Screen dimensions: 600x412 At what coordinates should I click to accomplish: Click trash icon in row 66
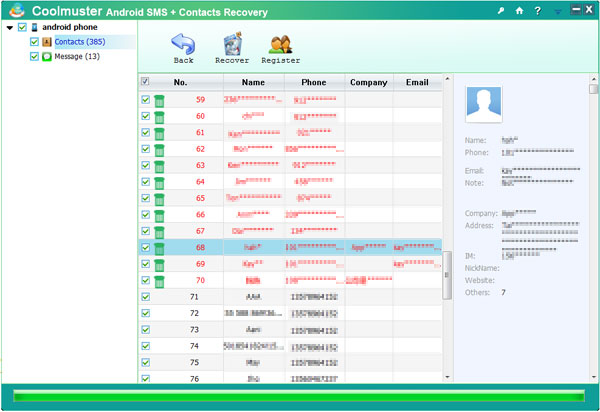tap(159, 216)
